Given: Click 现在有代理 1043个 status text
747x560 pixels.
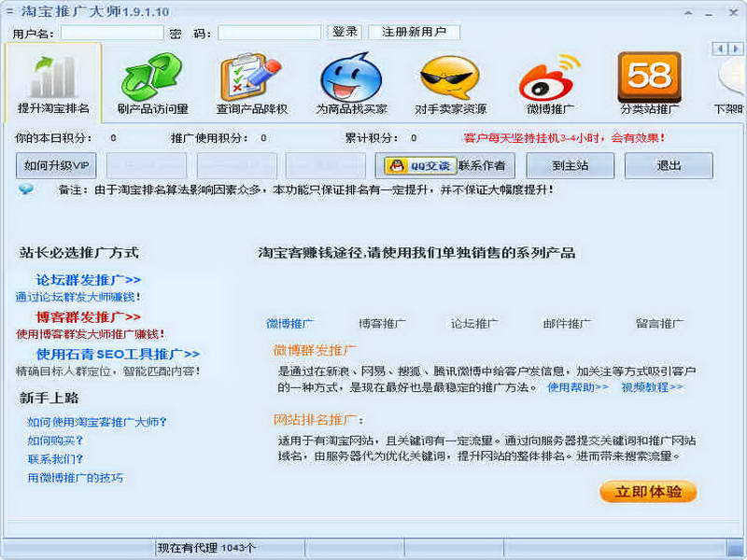Looking at the screenshot, I should point(206,548).
